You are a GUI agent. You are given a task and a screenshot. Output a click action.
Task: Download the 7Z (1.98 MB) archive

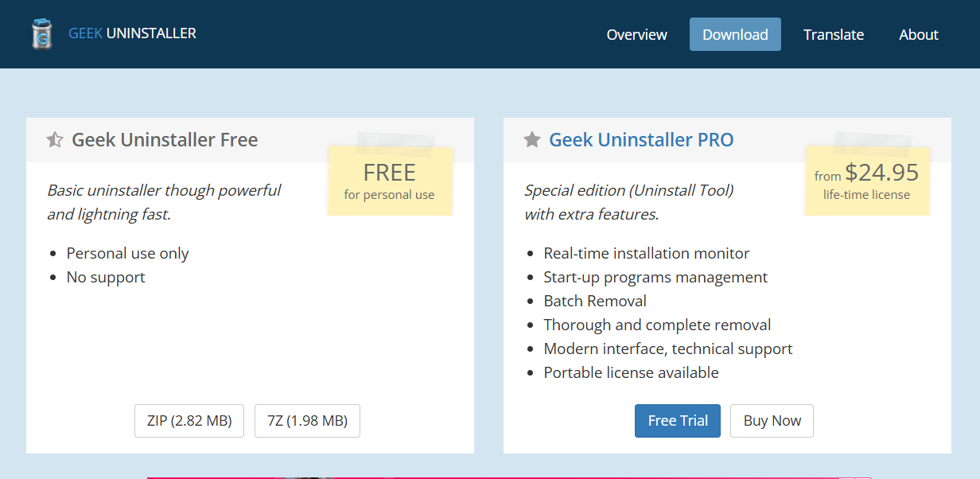[x=307, y=421]
